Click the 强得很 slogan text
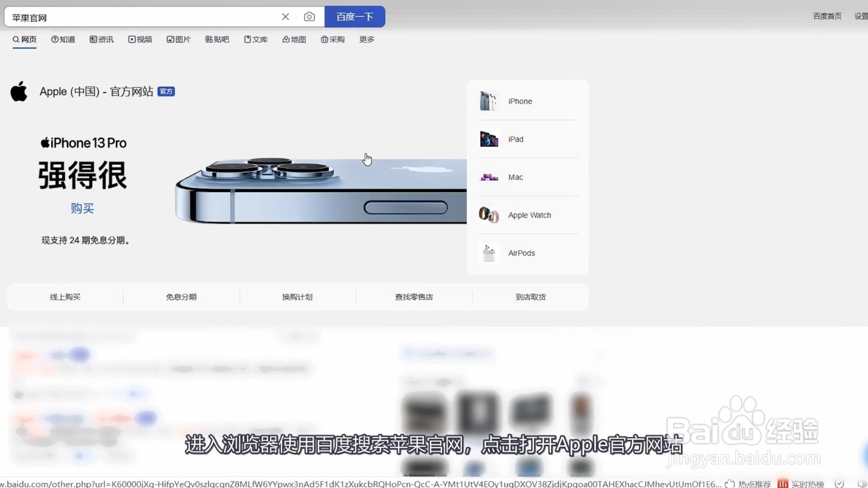The height and width of the screenshot is (488, 868). (x=82, y=175)
